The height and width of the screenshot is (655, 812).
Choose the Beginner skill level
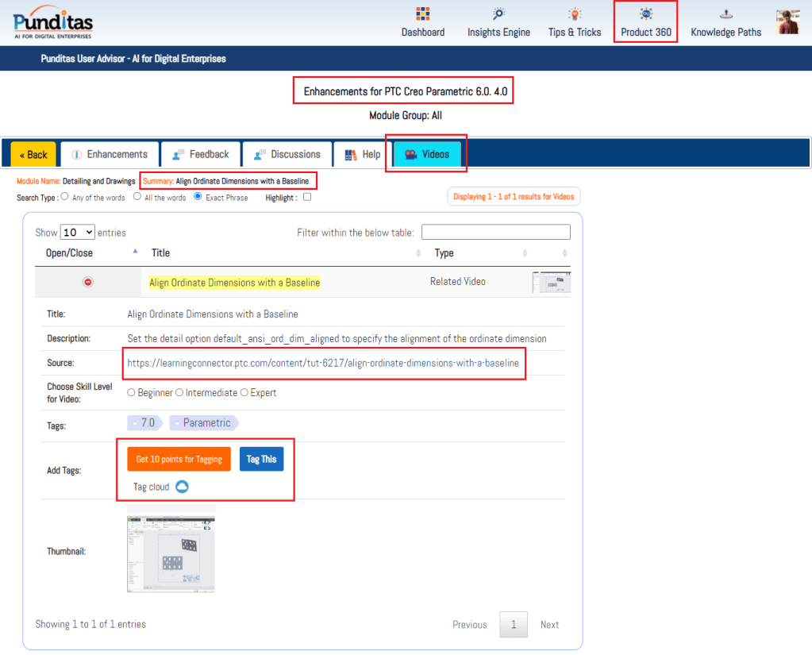click(x=132, y=393)
